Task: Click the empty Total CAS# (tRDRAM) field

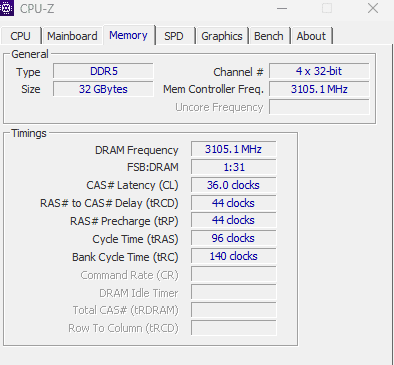Action: coord(234,310)
